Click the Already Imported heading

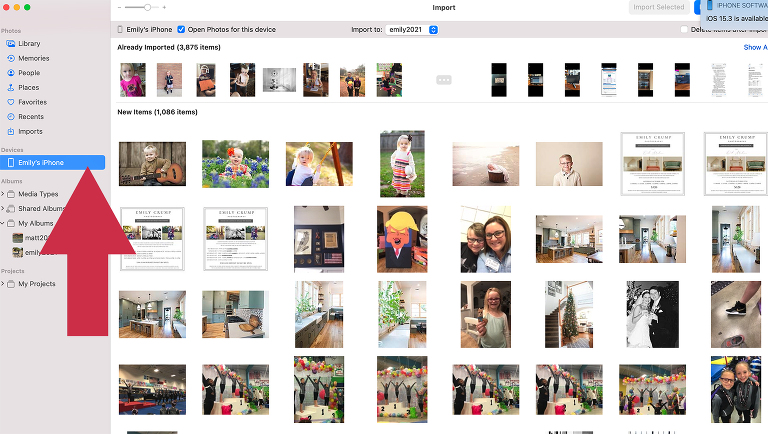[169, 48]
